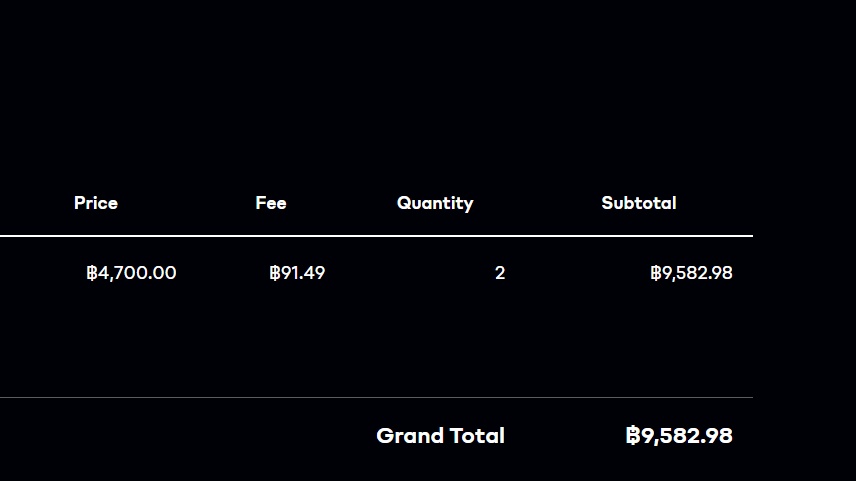856x481 pixels.
Task: Click the ฿91.49 fee amount
Action: [x=297, y=273]
